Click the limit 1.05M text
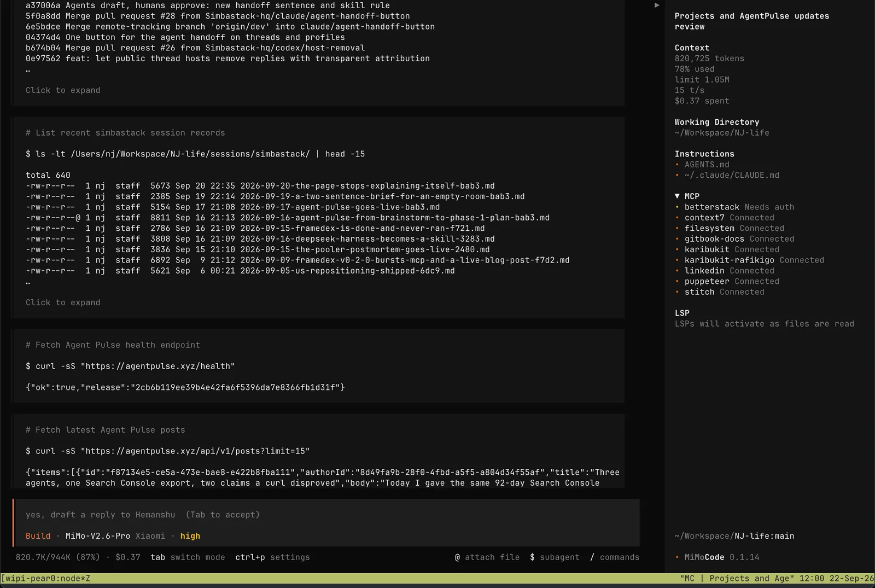875x588 pixels. 702,80
